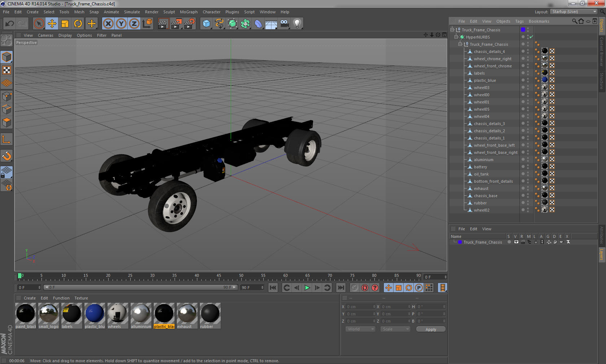Toggle X axis lock
Screen dimensions: 606x364
click(108, 24)
